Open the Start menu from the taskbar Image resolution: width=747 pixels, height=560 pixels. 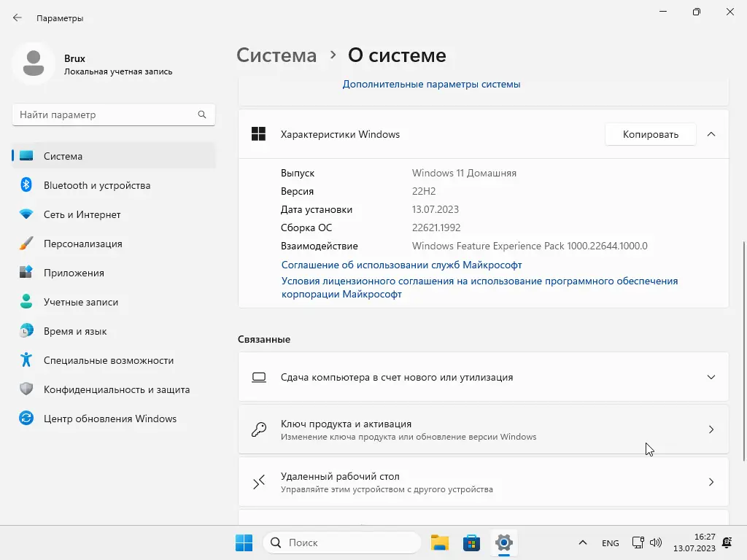tap(244, 542)
